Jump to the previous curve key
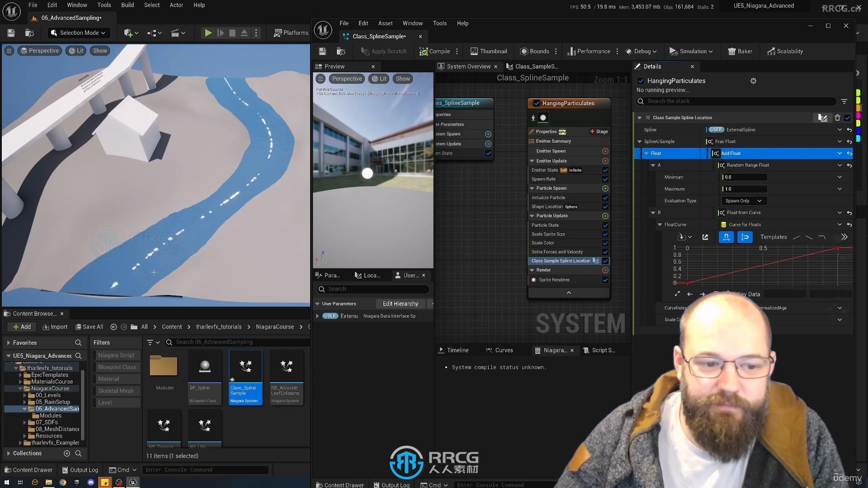 [690, 294]
